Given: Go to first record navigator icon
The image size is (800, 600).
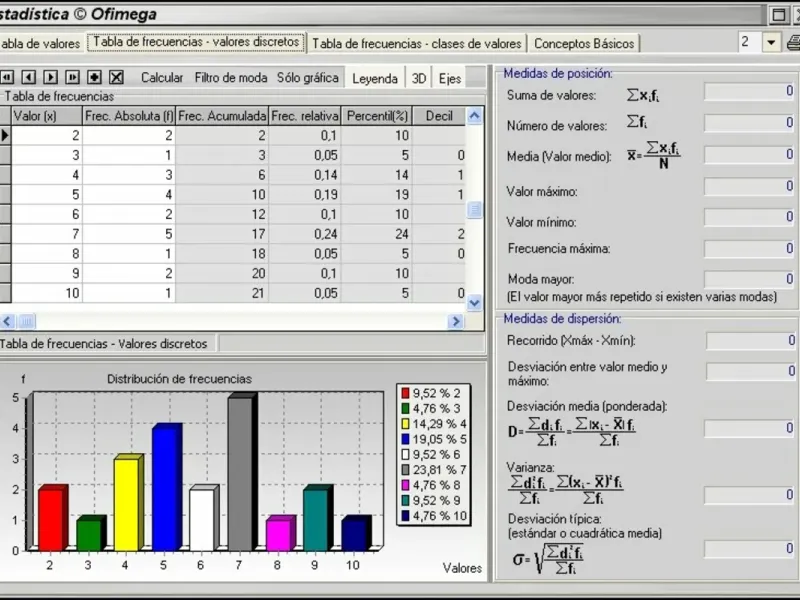Looking at the screenshot, I should (x=7, y=77).
